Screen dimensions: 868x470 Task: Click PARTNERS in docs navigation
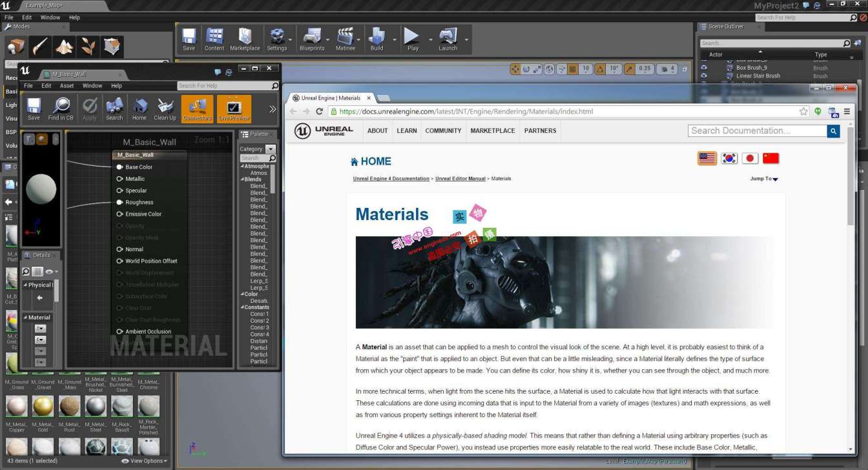tap(541, 130)
